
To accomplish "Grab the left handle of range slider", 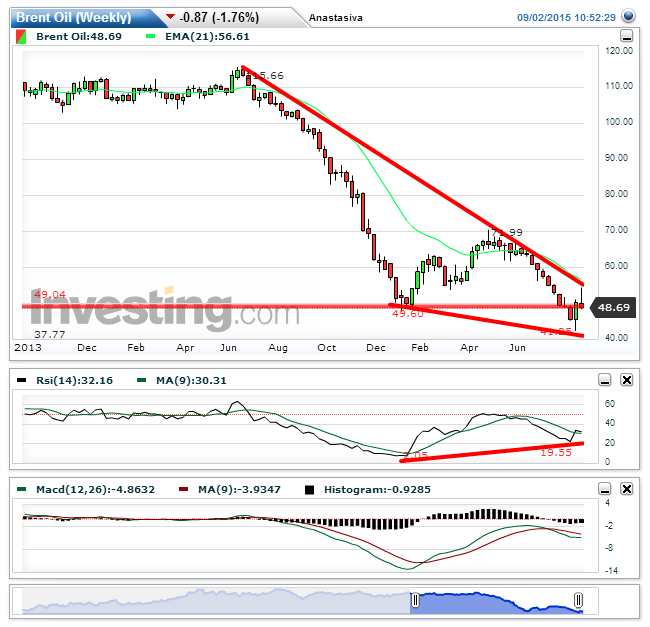I will [414, 600].
